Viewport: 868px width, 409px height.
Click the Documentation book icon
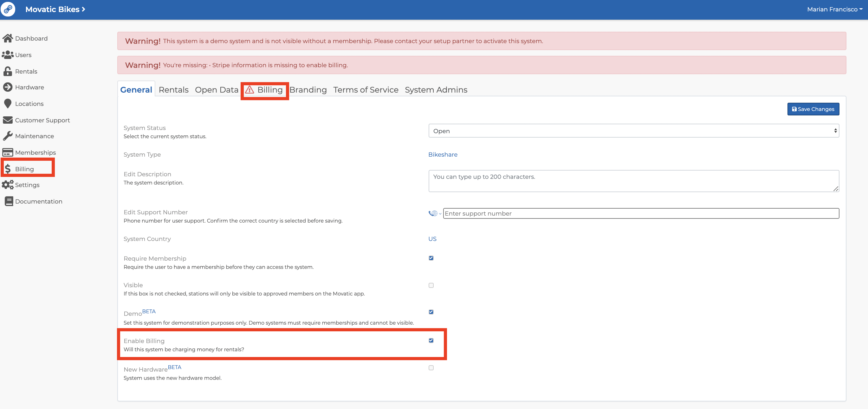[x=9, y=201]
